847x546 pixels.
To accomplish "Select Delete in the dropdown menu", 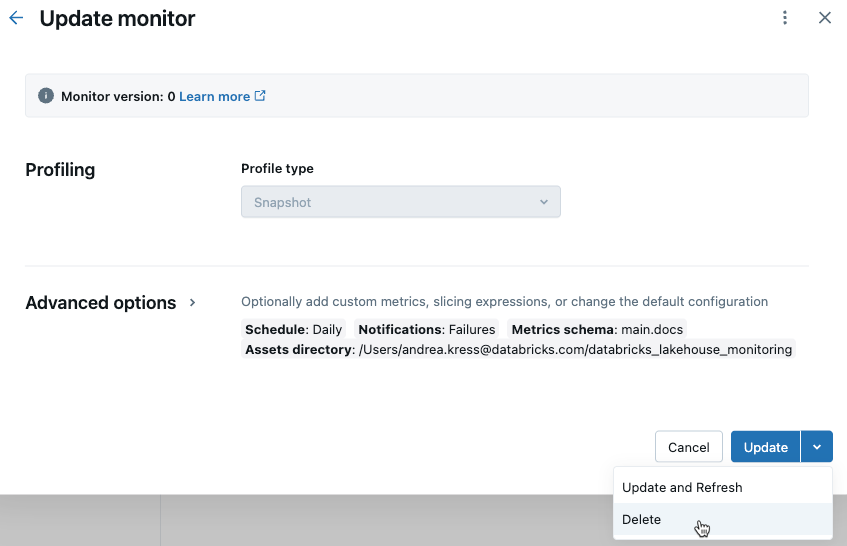I will click(x=642, y=519).
